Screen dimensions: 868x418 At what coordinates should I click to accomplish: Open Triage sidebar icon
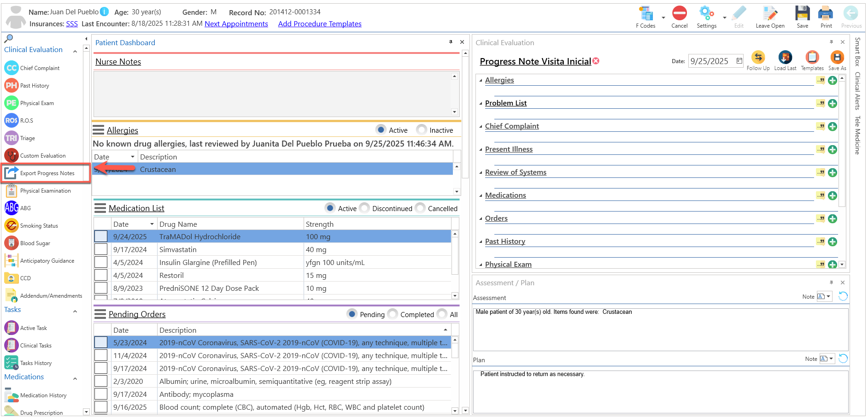(x=12, y=138)
